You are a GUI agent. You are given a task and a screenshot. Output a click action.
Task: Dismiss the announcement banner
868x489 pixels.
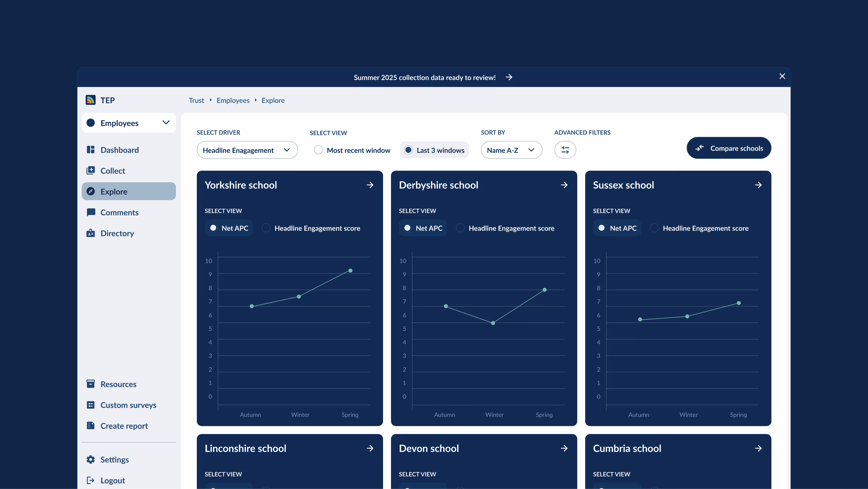coord(782,76)
